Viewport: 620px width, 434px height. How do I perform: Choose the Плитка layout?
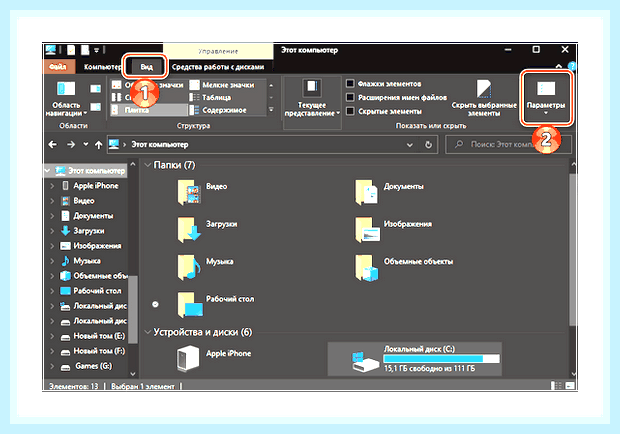149,110
